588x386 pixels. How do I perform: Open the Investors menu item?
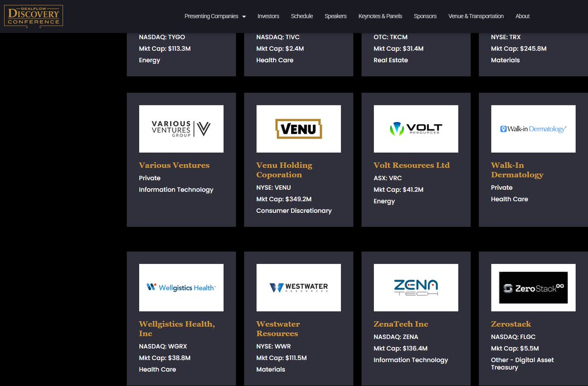[x=269, y=16]
